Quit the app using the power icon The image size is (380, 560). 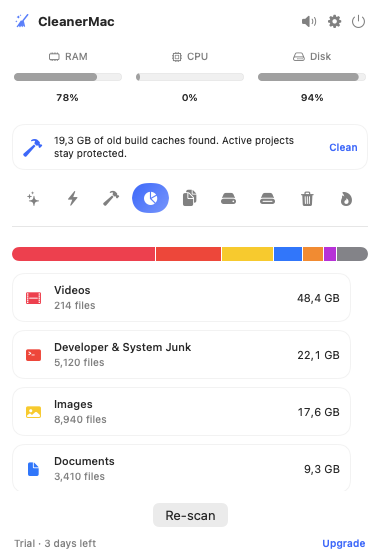(358, 22)
